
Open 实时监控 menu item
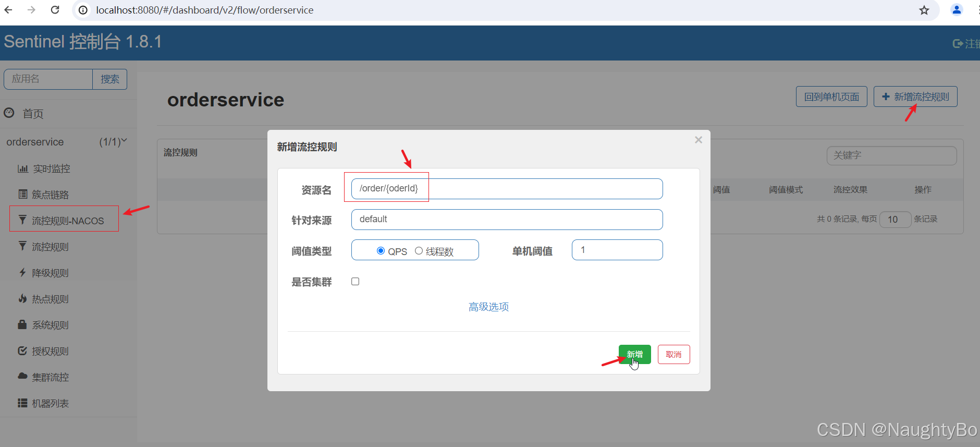point(52,168)
